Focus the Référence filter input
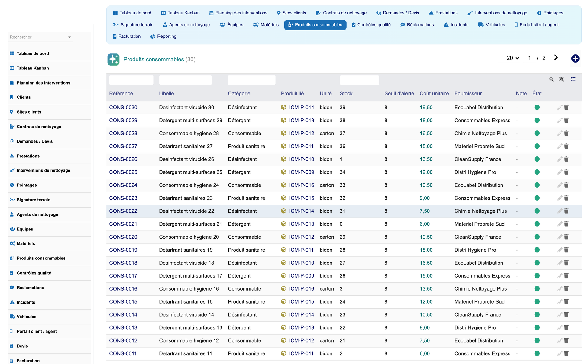 (x=131, y=80)
